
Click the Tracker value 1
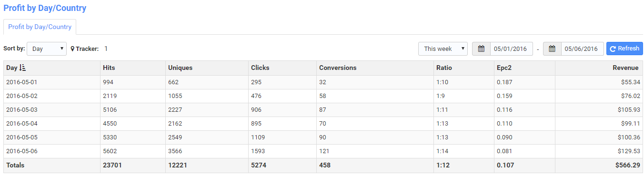pos(106,49)
